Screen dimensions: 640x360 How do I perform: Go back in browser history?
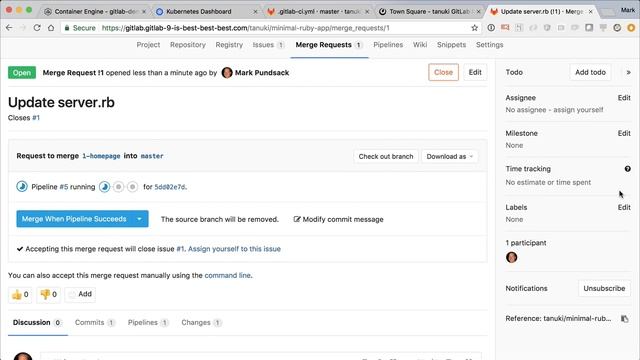click(9, 28)
